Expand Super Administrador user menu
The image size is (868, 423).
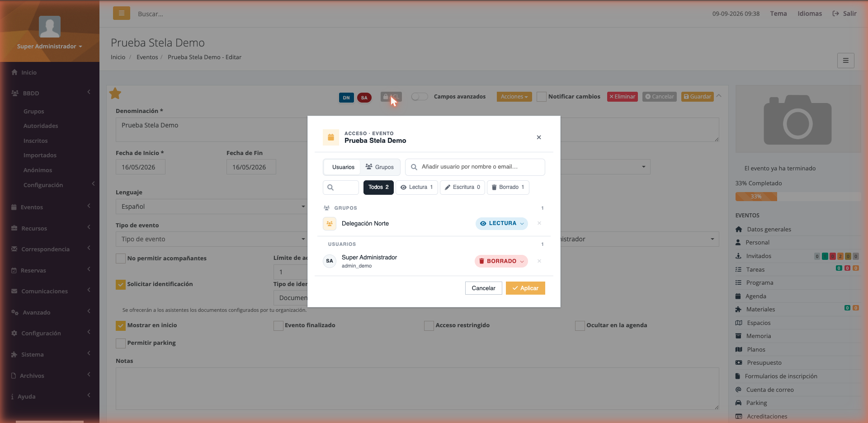(50, 47)
